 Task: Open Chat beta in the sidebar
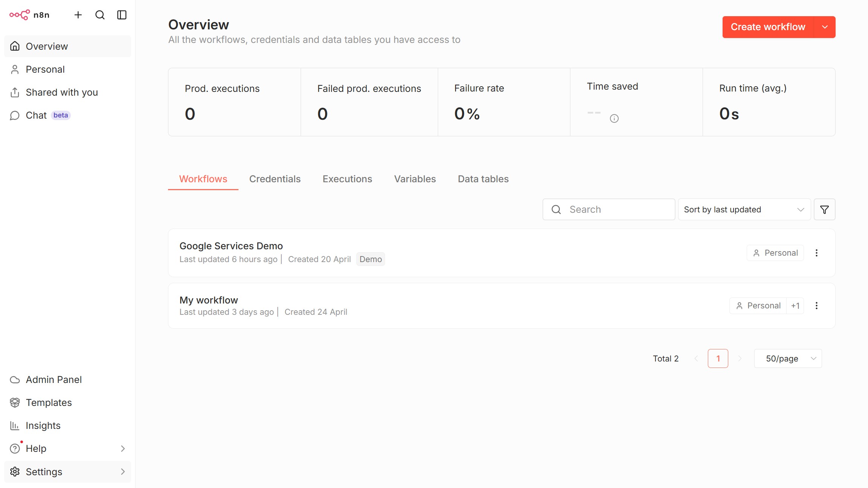[67, 115]
